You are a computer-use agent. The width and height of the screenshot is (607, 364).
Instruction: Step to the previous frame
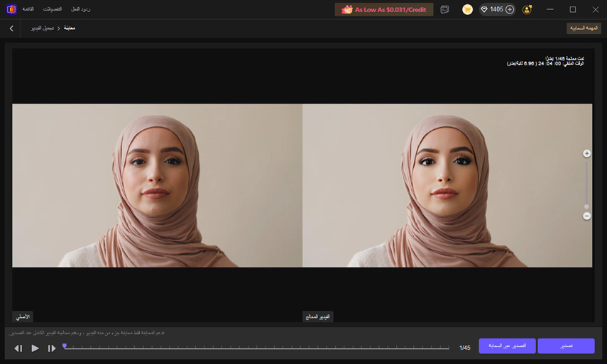point(18,348)
